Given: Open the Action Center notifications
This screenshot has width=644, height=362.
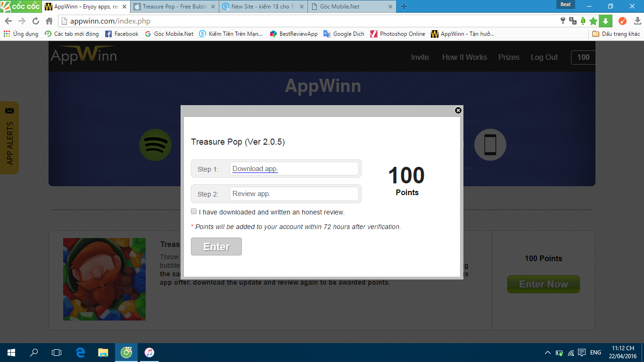Looking at the screenshot, I should click(x=582, y=353).
